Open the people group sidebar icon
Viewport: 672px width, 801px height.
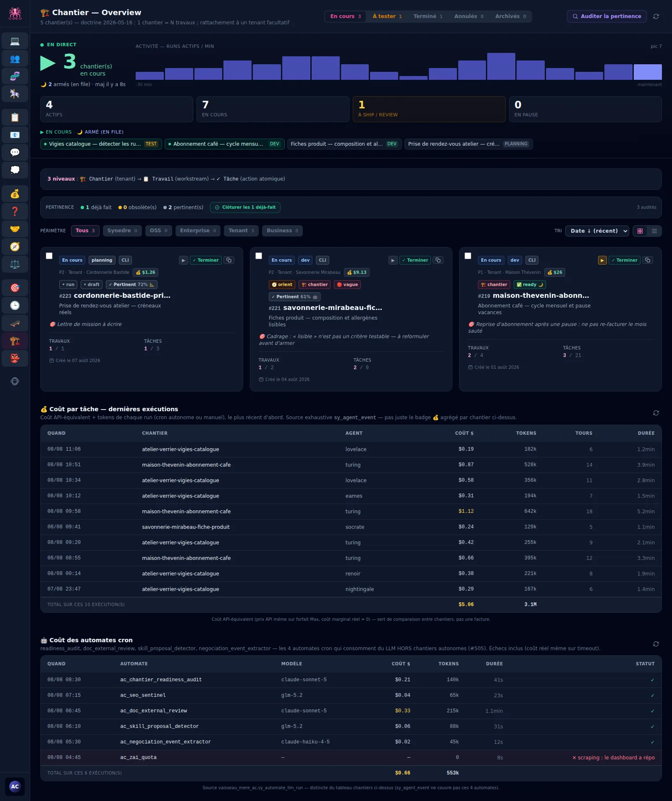pos(15,58)
